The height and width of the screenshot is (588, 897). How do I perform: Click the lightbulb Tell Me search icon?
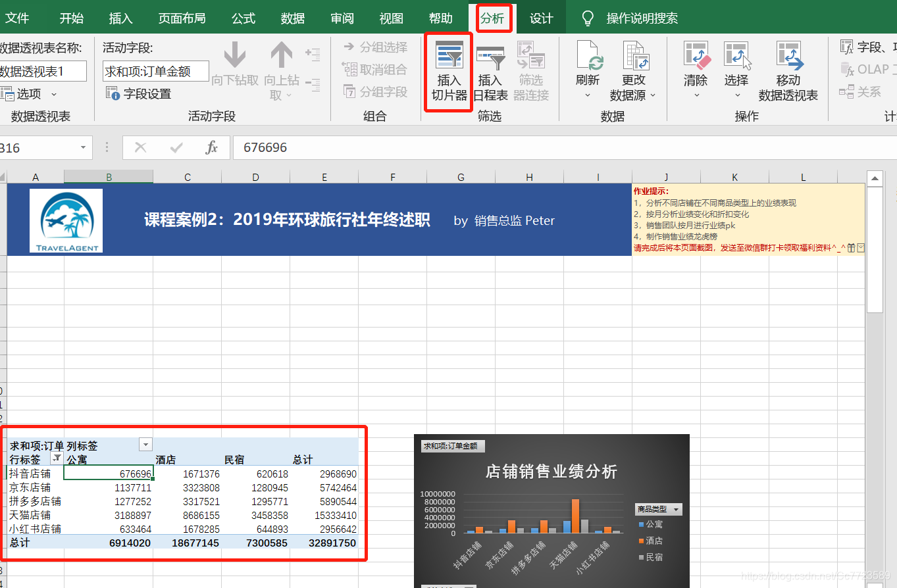coord(588,18)
